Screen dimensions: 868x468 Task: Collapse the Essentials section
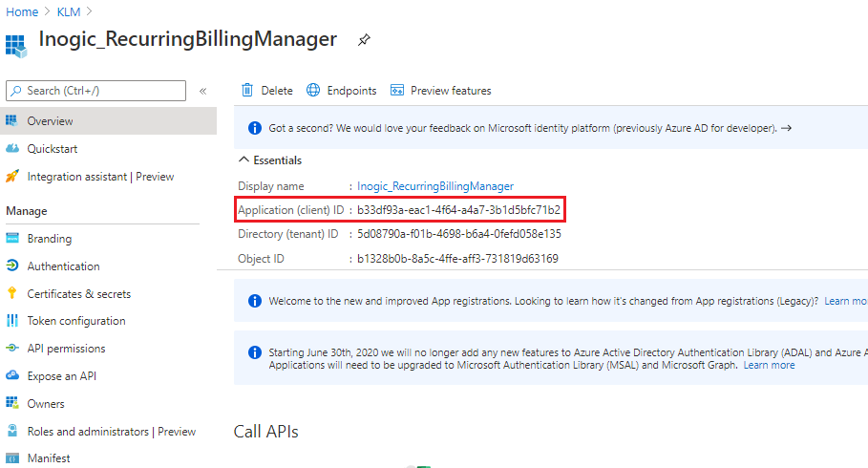243,160
